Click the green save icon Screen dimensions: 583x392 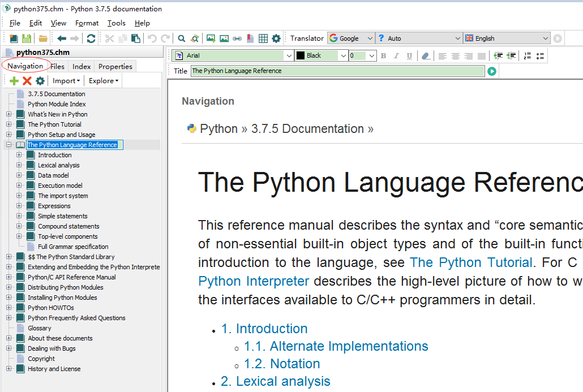click(x=27, y=38)
